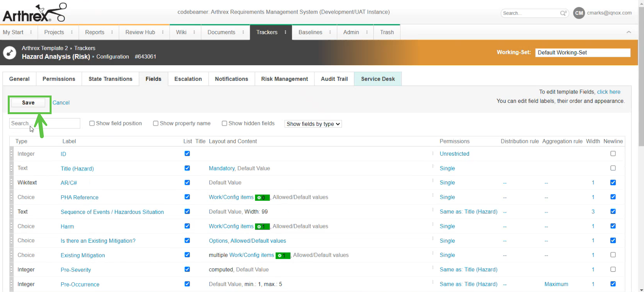Toggle Show hidden fields checkbox
This screenshot has height=292, width=644.
click(x=224, y=123)
